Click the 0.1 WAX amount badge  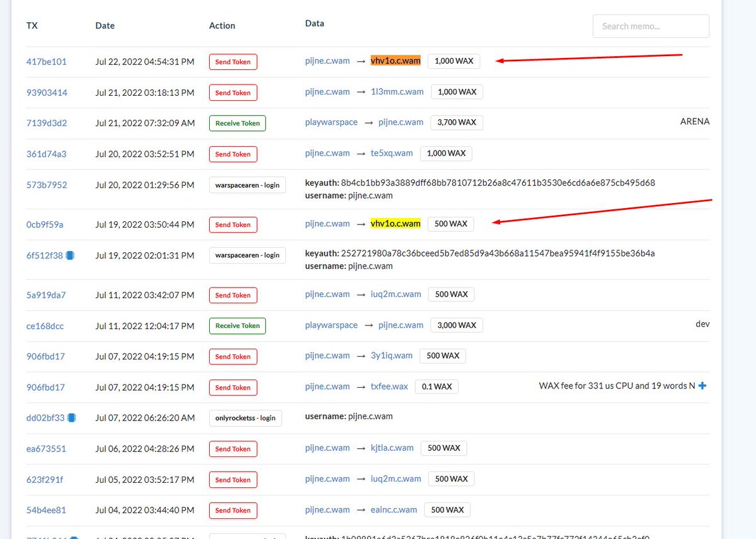437,386
